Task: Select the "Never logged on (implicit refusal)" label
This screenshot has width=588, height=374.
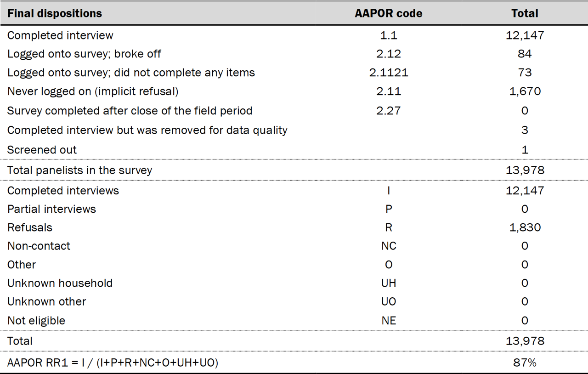Action: [93, 91]
